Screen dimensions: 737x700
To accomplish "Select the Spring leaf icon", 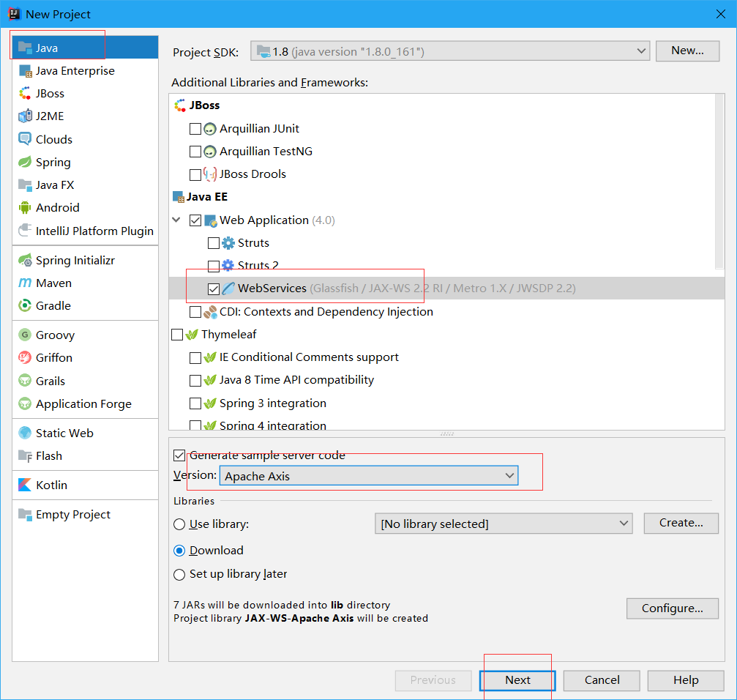I will pos(25,163).
